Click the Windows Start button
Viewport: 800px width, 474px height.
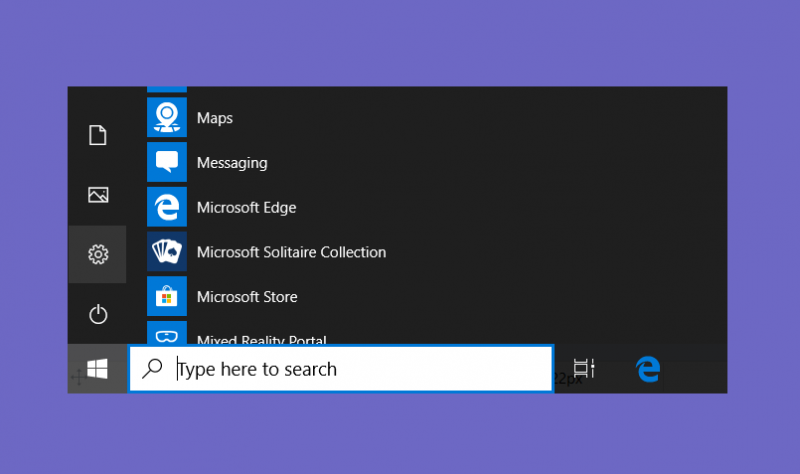[x=97, y=368]
